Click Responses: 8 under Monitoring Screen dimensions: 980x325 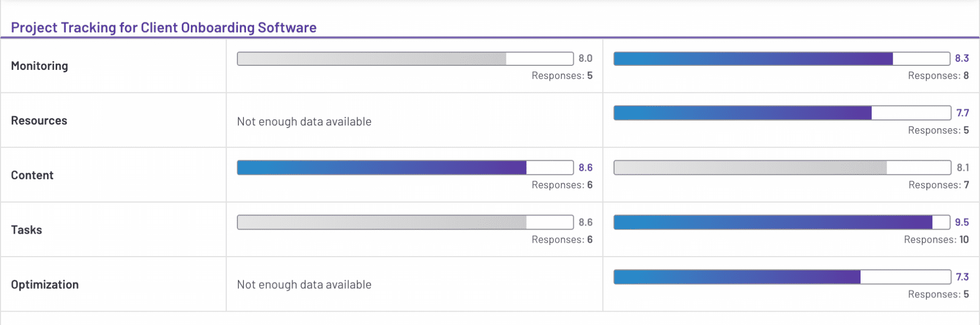click(938, 76)
